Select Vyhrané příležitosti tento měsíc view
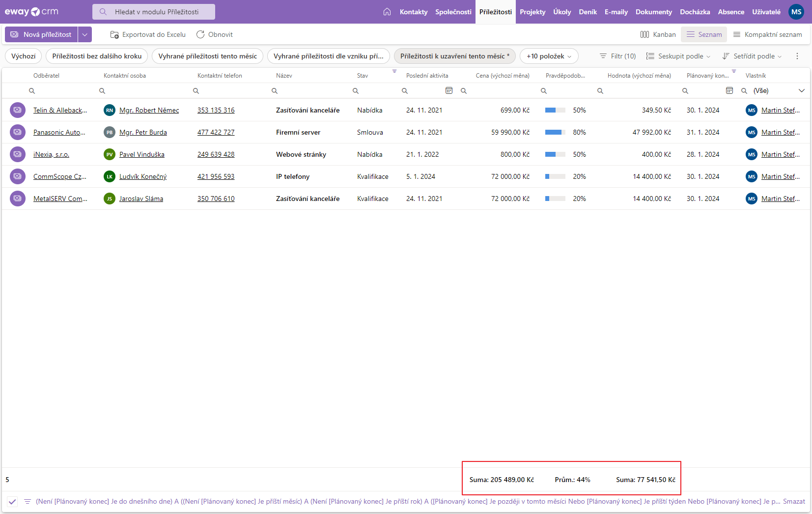The image size is (812, 514). pos(208,56)
